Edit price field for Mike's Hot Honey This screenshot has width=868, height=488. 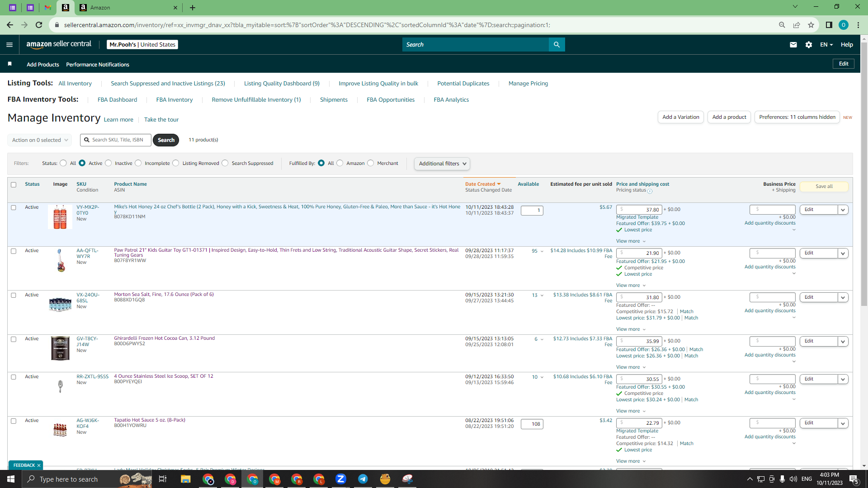point(639,210)
